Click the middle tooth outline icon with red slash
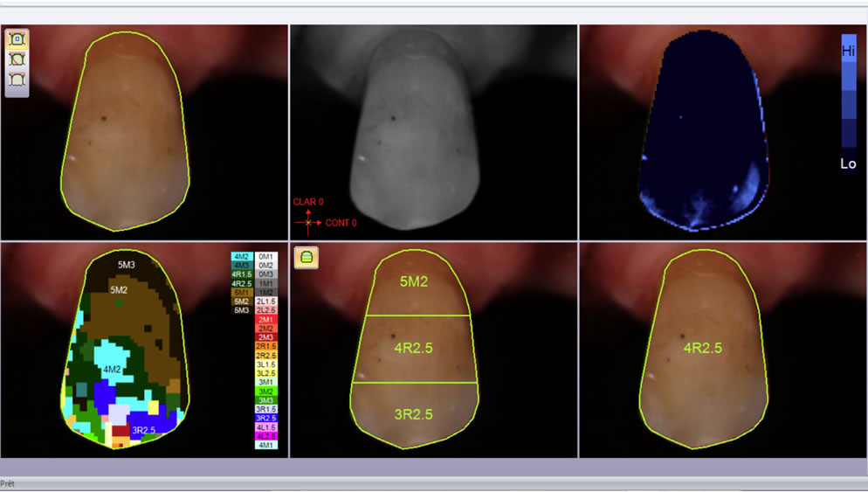The width and height of the screenshot is (868, 492). click(17, 59)
